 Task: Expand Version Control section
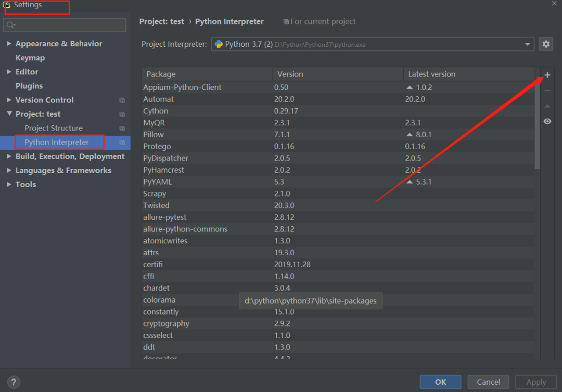point(9,100)
